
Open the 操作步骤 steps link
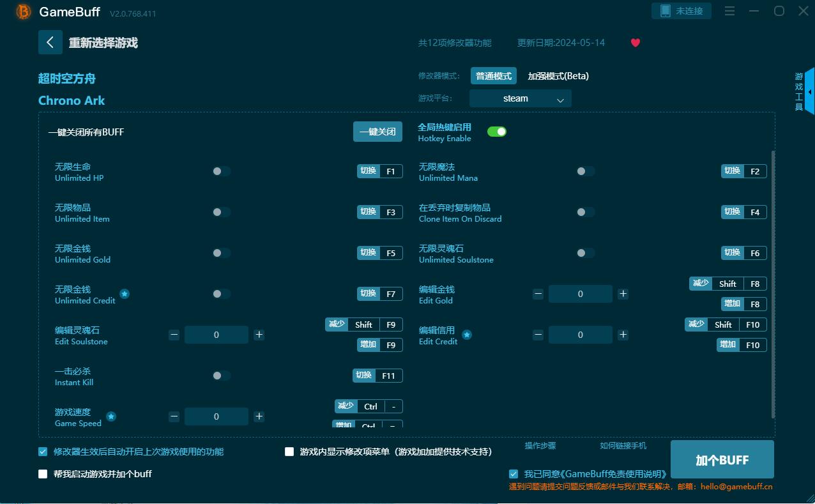540,446
